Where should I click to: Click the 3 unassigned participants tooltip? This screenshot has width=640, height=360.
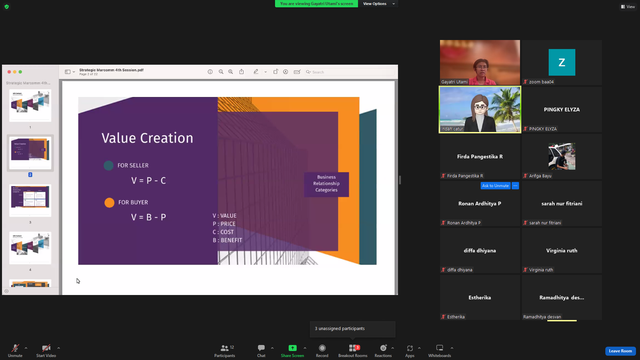[x=353, y=329]
